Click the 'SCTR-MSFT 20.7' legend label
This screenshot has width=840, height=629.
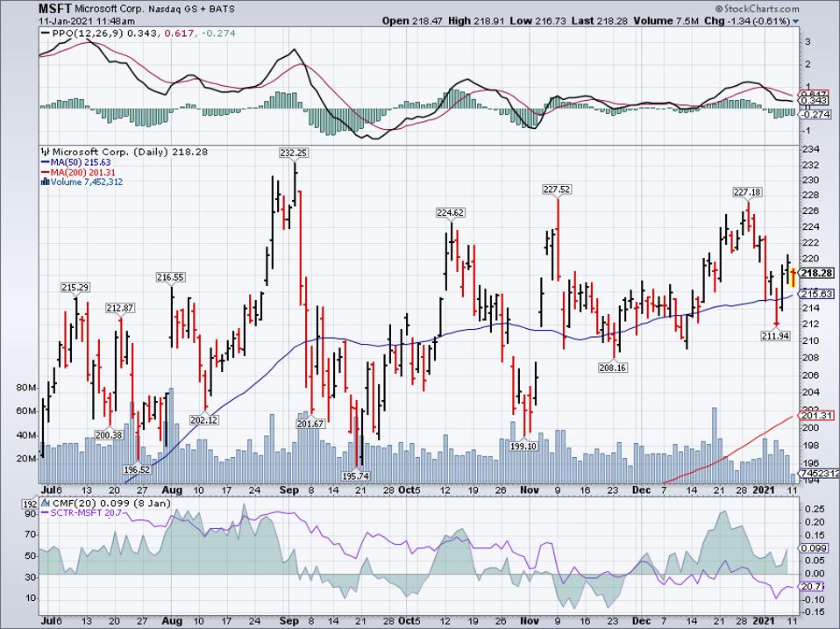pyautogui.click(x=86, y=512)
